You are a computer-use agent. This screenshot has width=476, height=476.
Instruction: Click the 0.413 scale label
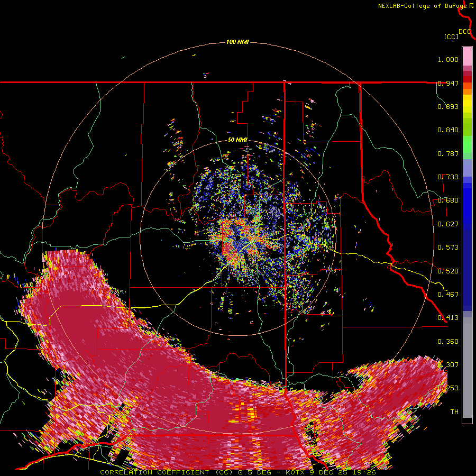click(448, 318)
